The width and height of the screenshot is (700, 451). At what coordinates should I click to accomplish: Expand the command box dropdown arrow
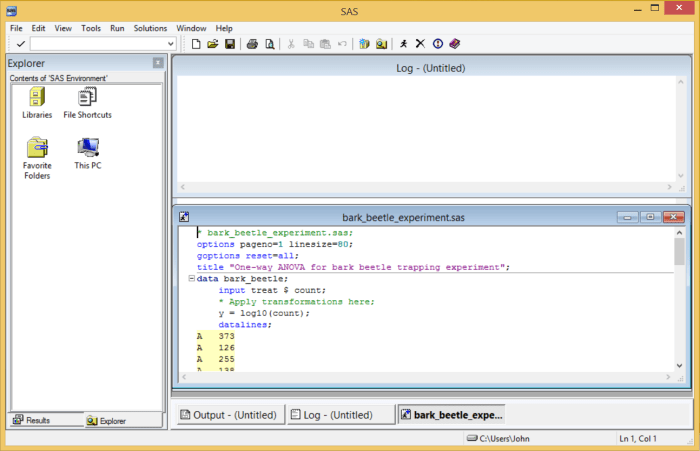pos(170,44)
